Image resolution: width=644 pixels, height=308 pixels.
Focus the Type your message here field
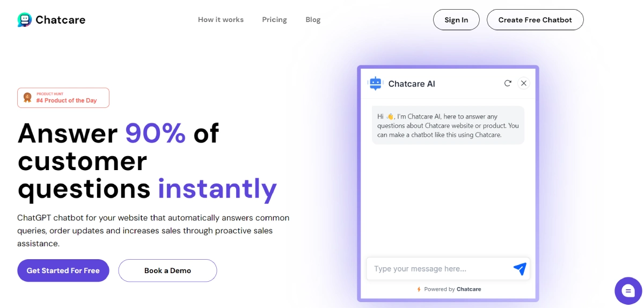(437, 269)
